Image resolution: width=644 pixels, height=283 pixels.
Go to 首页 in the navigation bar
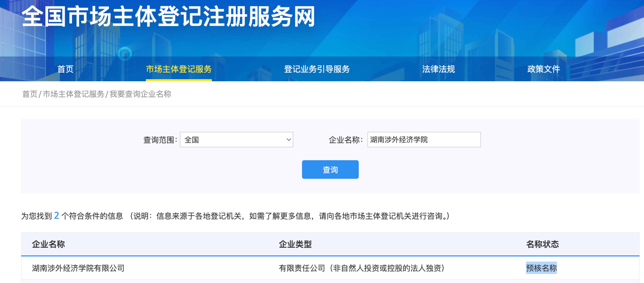coord(65,69)
